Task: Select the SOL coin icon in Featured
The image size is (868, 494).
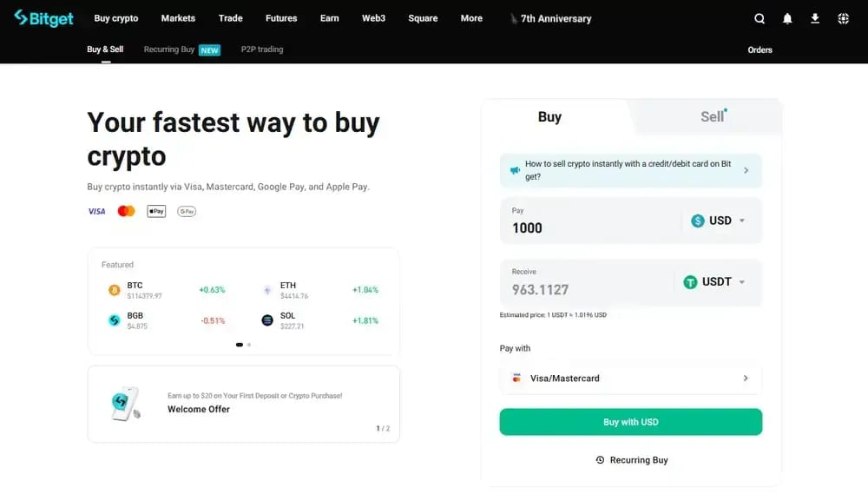Action: pos(267,320)
